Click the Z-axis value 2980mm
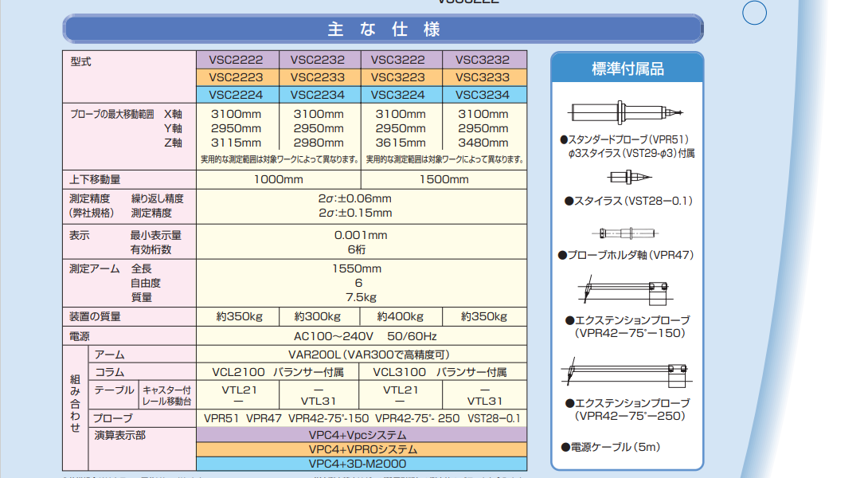The width and height of the screenshot is (868, 478). pos(319,143)
